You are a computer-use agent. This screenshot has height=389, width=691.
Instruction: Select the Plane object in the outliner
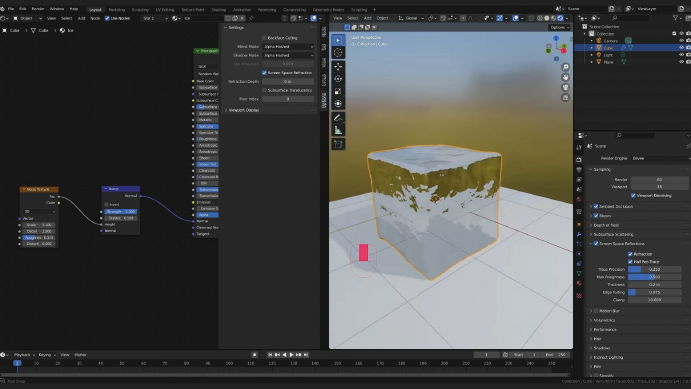(608, 62)
